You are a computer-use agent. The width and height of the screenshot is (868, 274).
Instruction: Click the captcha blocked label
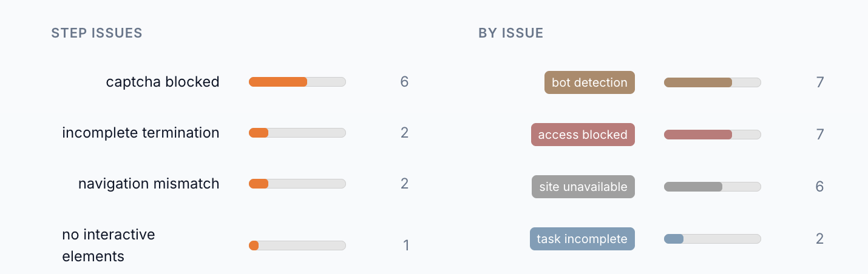click(x=163, y=82)
